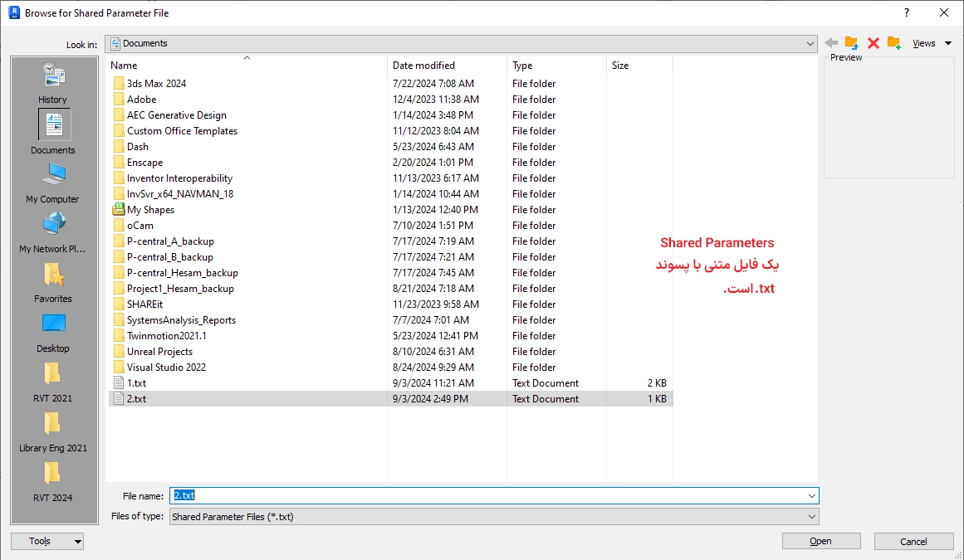Create a new folder using the toolbar icon
This screenshot has width=964, height=560.
pyautogui.click(x=894, y=43)
